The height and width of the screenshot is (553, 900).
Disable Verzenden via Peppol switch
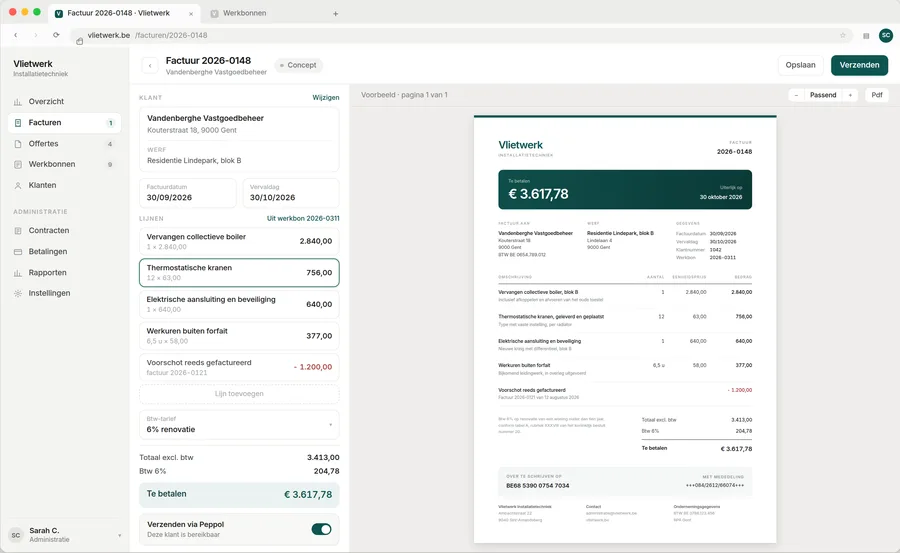321,529
